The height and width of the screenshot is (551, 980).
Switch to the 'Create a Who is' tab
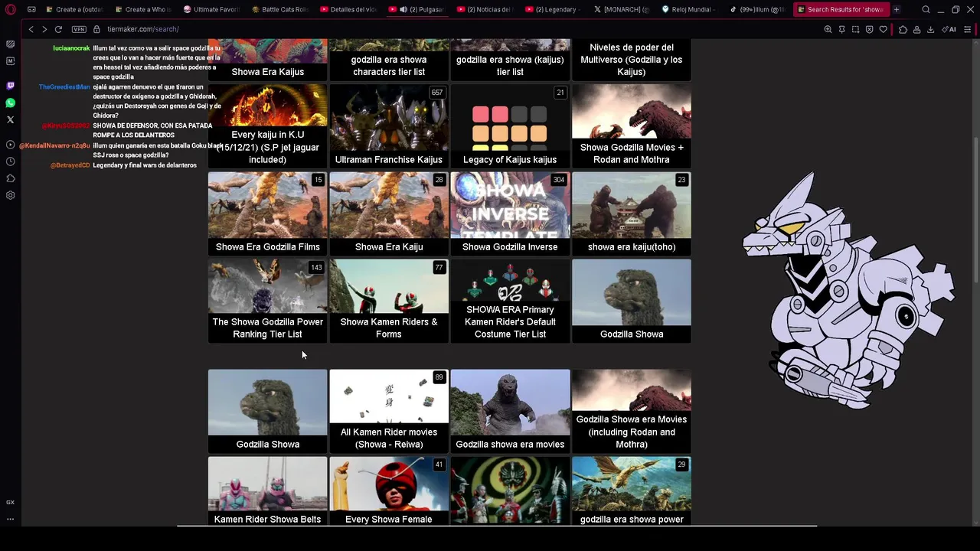144,9
